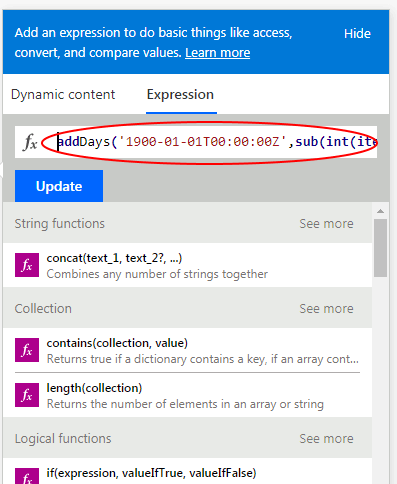Screen dimensions: 397x484
Task: Click the function list scrollbar thumb
Action: [x=380, y=248]
